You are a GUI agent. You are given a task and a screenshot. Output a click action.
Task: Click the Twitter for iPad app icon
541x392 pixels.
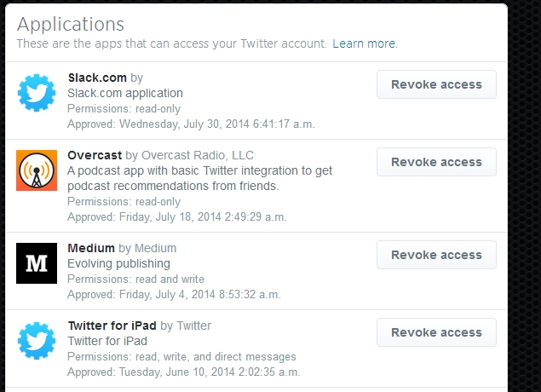[37, 341]
